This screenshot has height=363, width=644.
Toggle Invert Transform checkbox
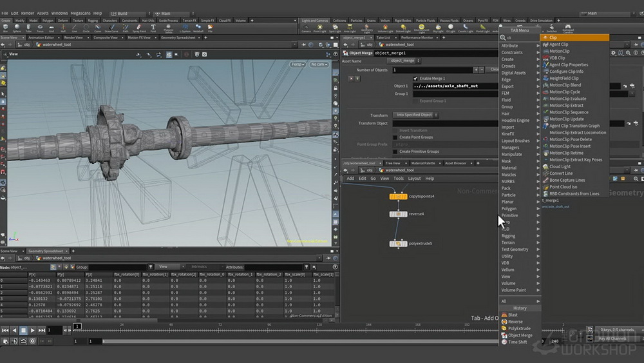(x=395, y=130)
